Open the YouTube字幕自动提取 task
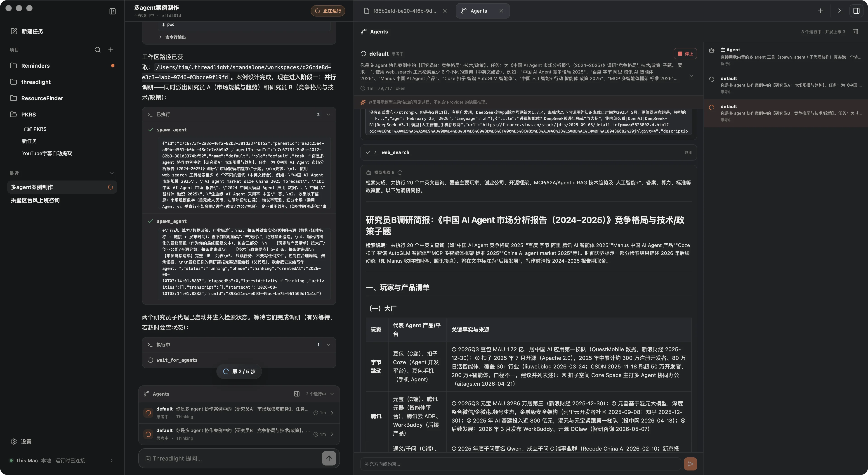The width and height of the screenshot is (868, 475). (47, 153)
